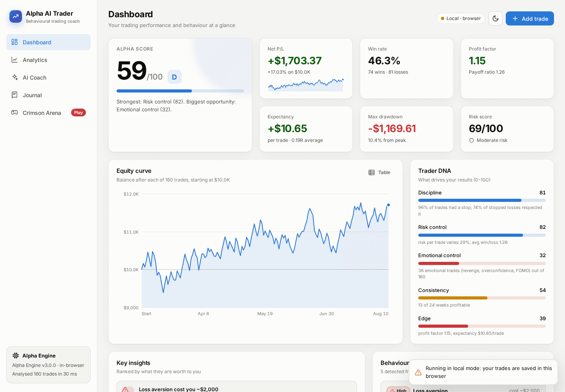The height and width of the screenshot is (392, 565).
Task: Click the +$10.65 expectancy value
Action: pos(287,129)
